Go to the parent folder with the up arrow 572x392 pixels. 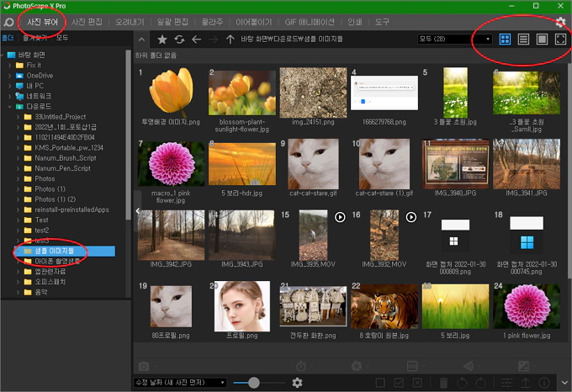(230, 39)
